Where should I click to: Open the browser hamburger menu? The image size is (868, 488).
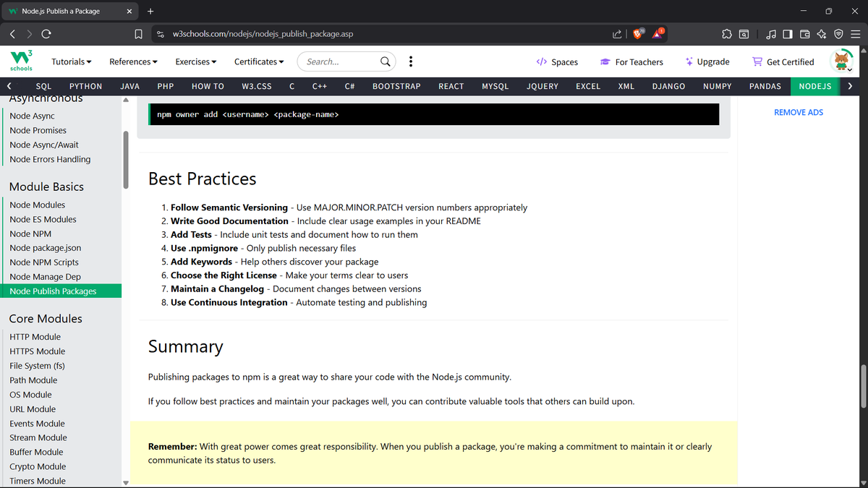click(x=855, y=34)
